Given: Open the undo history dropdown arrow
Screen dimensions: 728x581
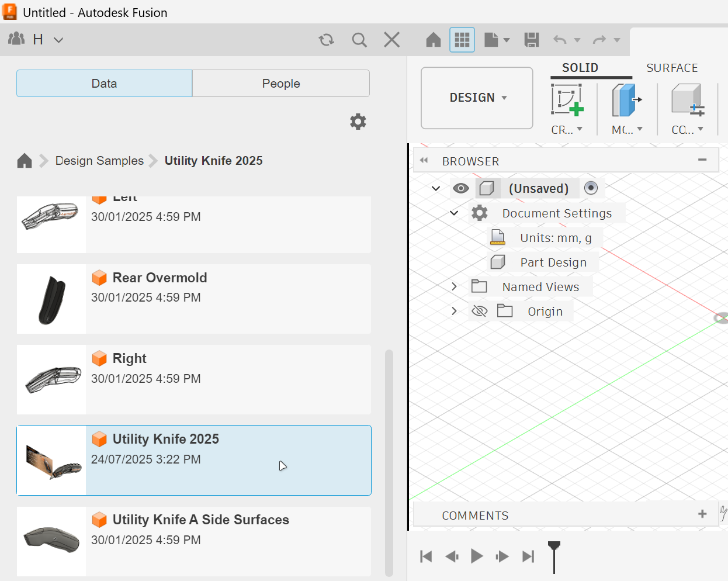Looking at the screenshot, I should [577, 40].
